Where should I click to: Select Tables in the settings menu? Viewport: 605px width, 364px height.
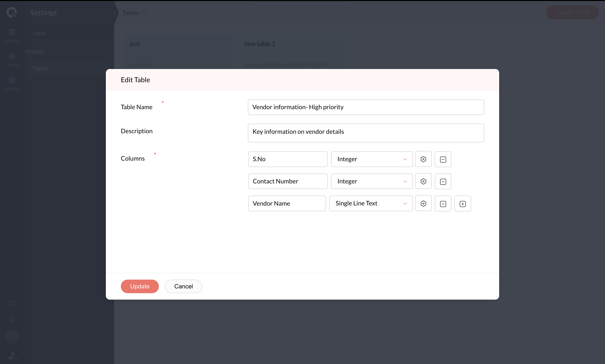point(41,68)
